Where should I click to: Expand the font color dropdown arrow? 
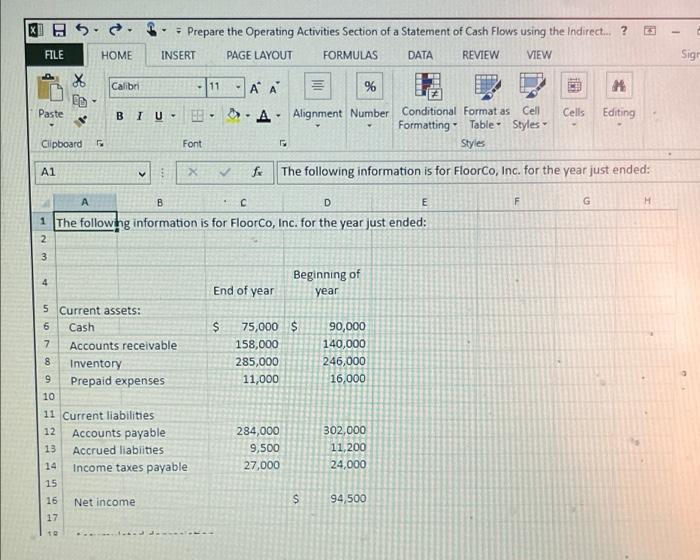coord(279,116)
